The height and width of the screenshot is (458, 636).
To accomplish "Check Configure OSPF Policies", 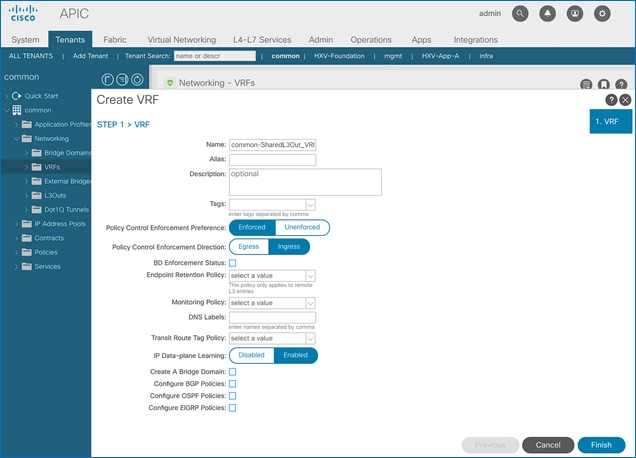I will click(x=232, y=396).
